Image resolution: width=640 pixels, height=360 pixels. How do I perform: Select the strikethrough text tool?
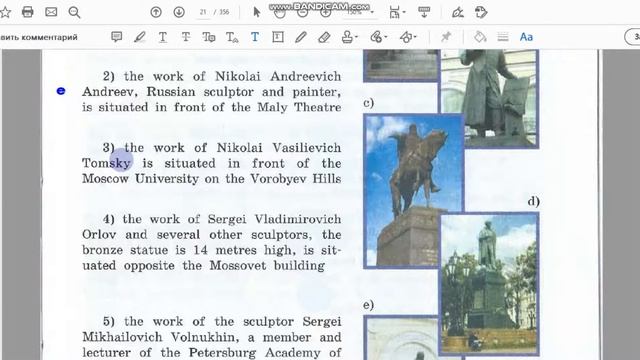click(186, 37)
